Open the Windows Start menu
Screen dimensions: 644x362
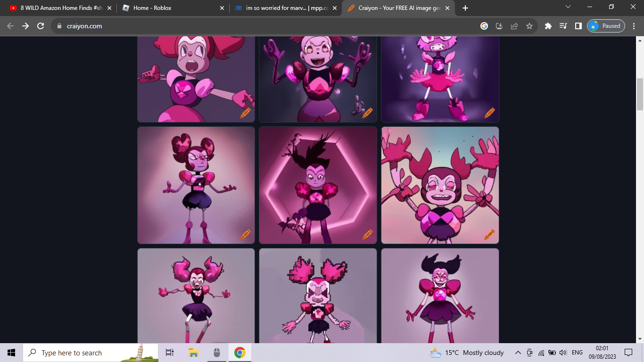click(x=11, y=353)
